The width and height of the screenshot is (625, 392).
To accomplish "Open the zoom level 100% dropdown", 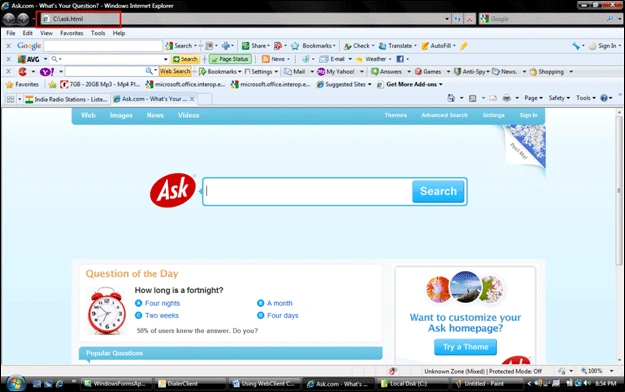I will coord(611,371).
